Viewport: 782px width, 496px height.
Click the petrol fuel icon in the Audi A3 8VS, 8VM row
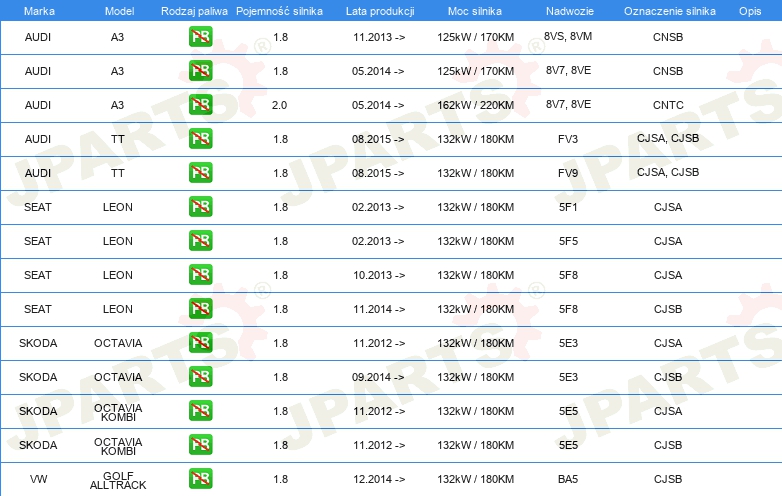200,36
